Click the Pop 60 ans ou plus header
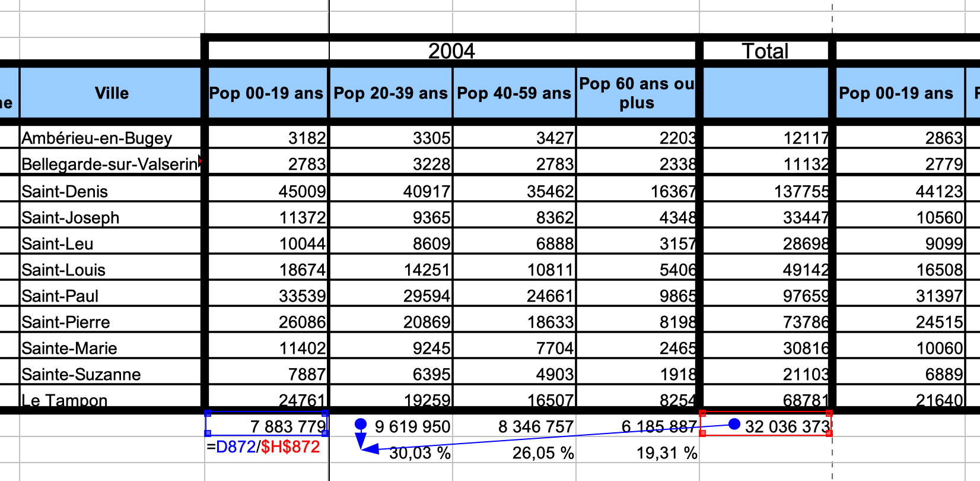This screenshot has width=980, height=481. pyautogui.click(x=636, y=93)
